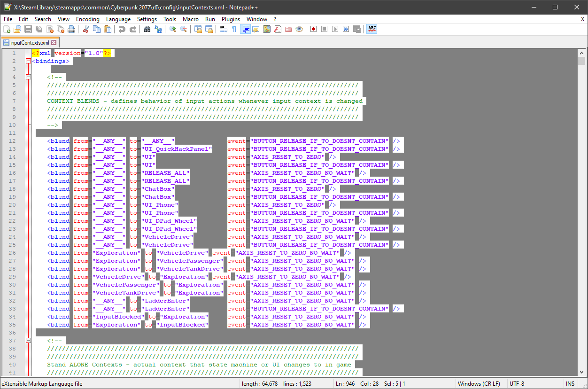Click the New file toolbar icon

coord(7,29)
